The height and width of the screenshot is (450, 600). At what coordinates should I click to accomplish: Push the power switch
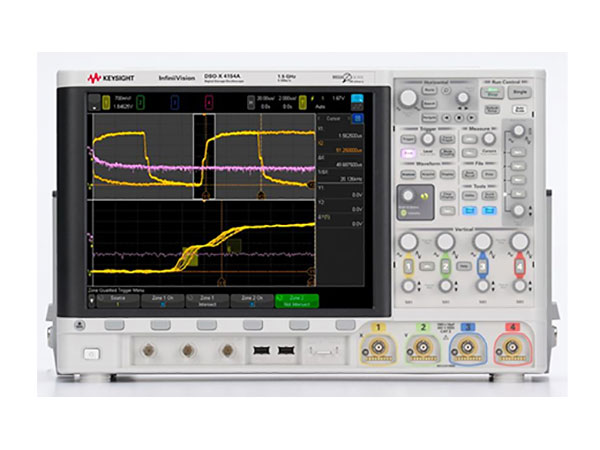pos(91,354)
